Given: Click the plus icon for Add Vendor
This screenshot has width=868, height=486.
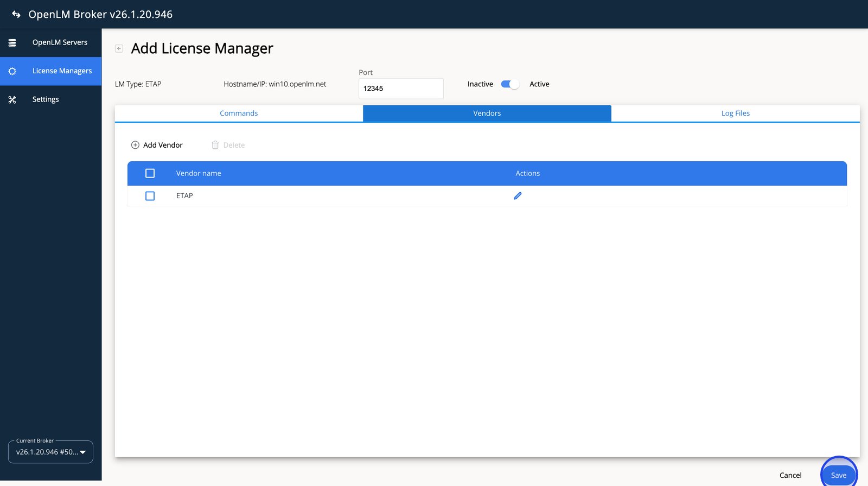Looking at the screenshot, I should (x=135, y=145).
